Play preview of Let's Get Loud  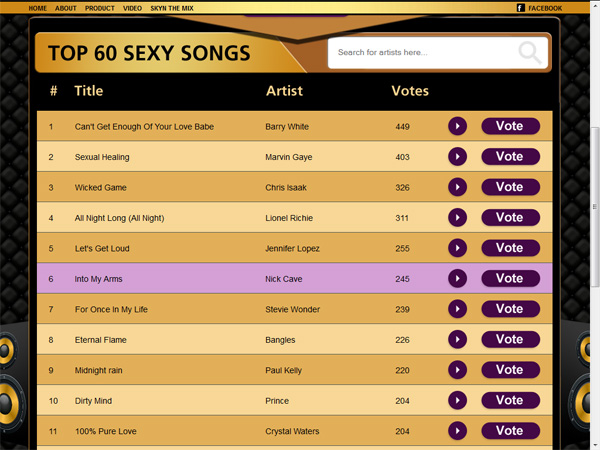[x=457, y=248]
